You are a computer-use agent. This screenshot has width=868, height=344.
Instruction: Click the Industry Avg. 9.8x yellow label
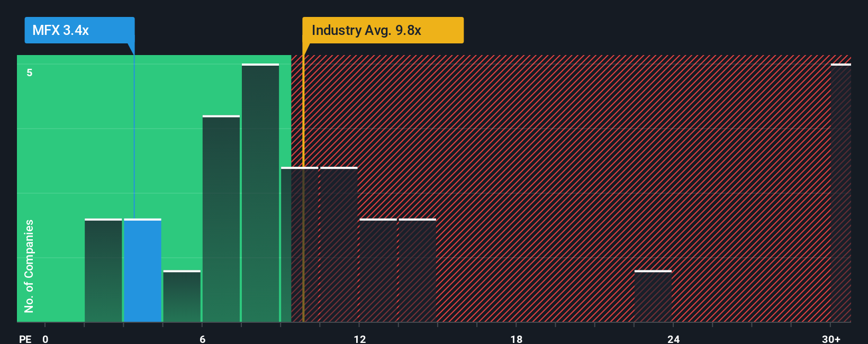383,30
